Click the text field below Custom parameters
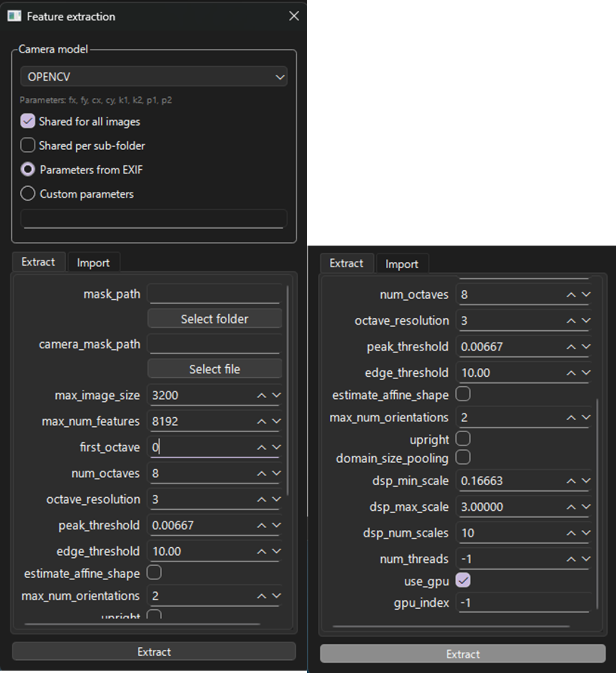This screenshot has width=616, height=673. [x=153, y=218]
